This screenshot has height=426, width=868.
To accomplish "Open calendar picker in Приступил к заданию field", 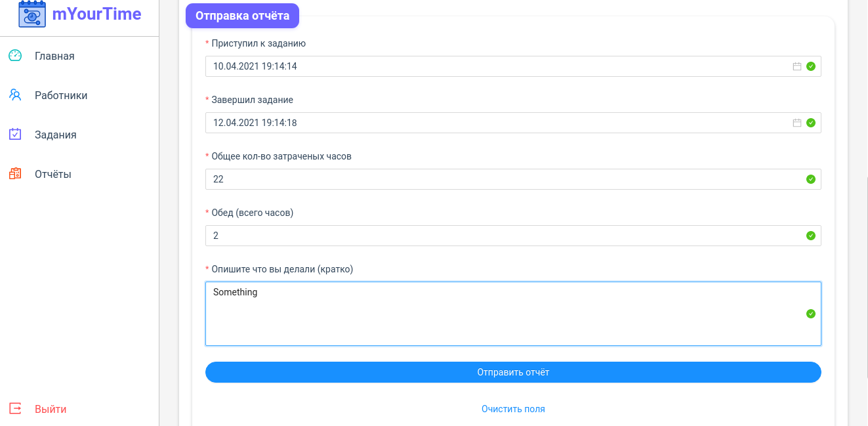I will (797, 66).
